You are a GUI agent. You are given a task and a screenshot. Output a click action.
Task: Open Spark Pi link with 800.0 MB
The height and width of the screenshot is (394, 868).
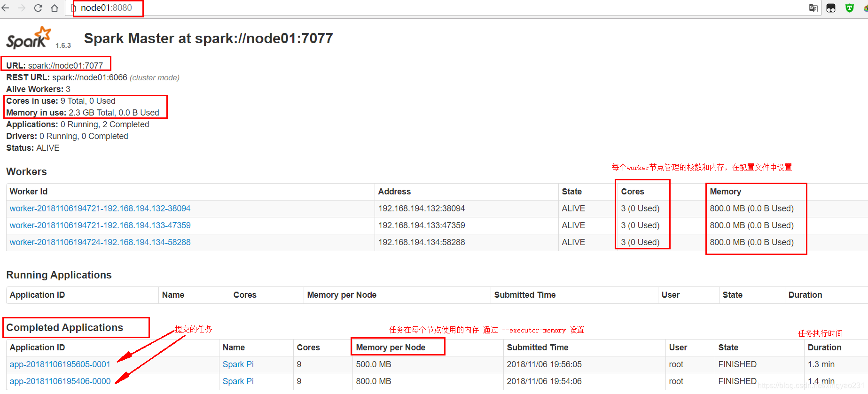pyautogui.click(x=238, y=381)
